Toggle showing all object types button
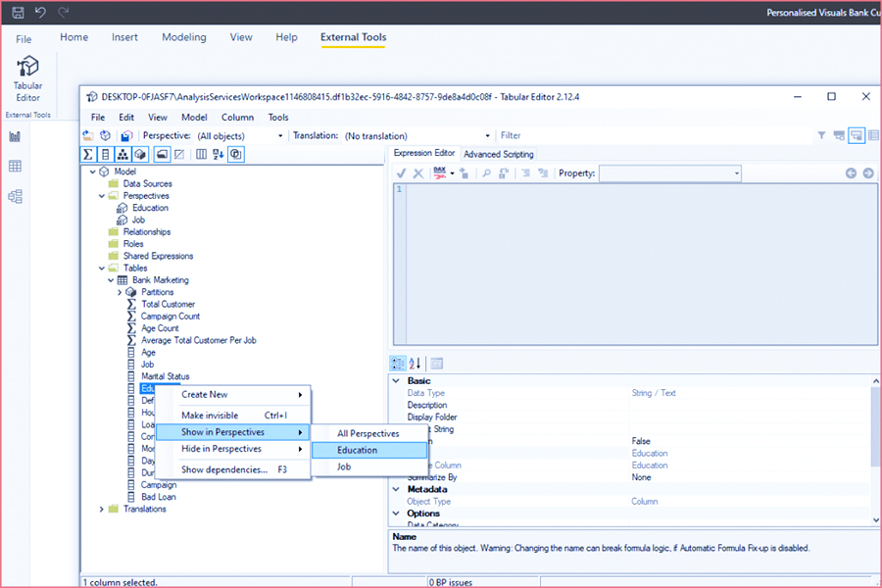The image size is (882, 588). pos(236,154)
